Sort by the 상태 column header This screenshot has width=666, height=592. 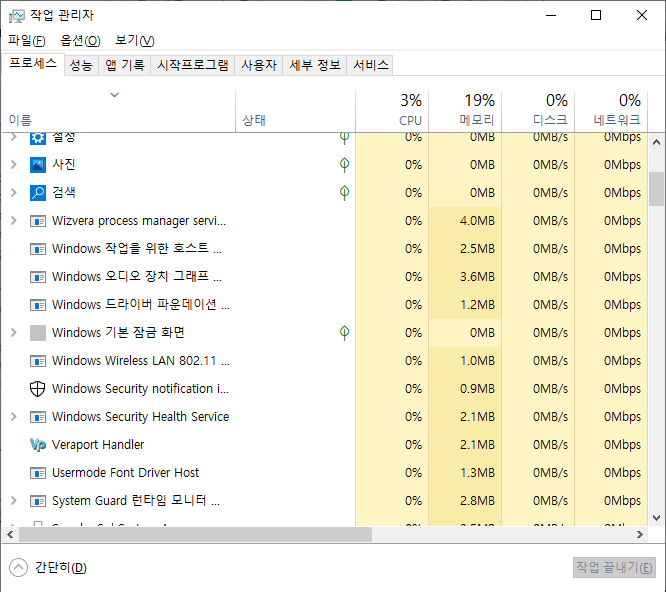click(296, 111)
